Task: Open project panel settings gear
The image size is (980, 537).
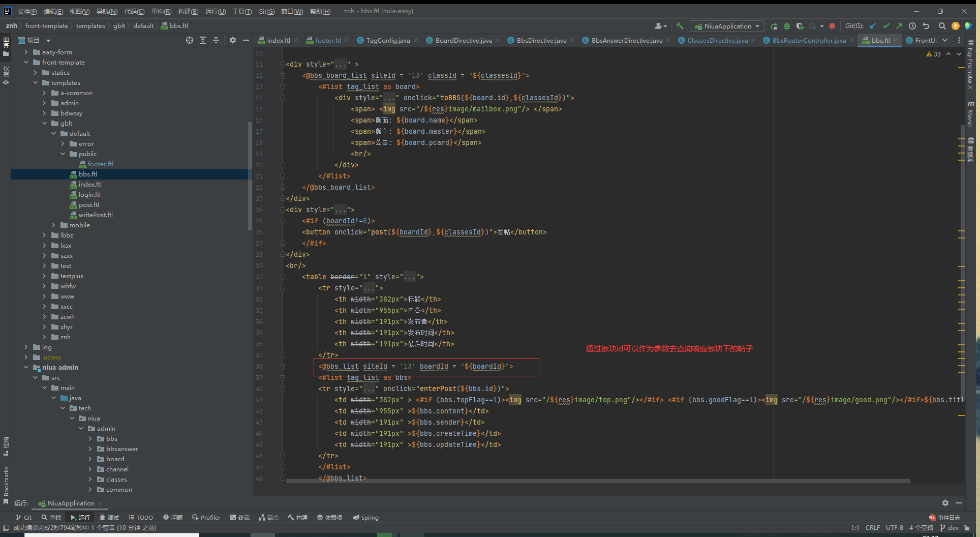Action: (x=233, y=40)
